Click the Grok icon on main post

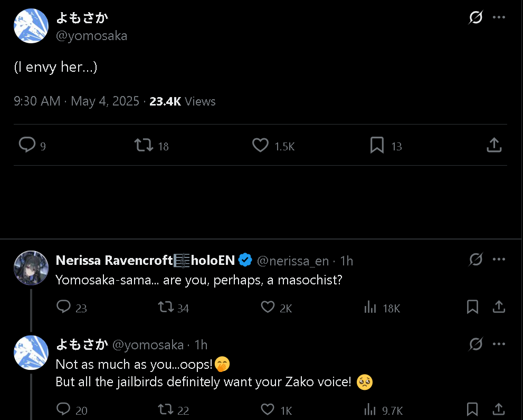click(x=476, y=17)
